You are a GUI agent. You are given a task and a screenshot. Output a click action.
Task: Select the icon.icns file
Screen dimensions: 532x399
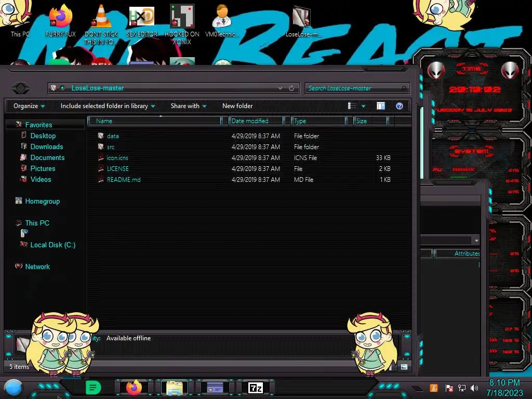[117, 158]
